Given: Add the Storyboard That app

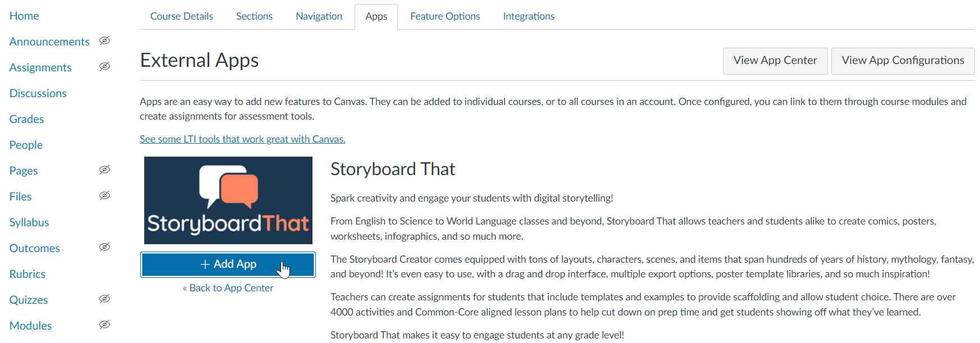Looking at the screenshot, I should 228,264.
